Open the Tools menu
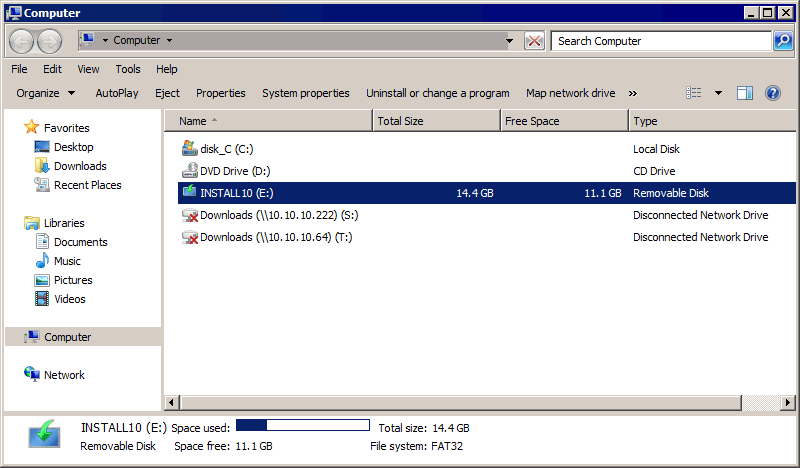Image resolution: width=800 pixels, height=468 pixels. click(x=128, y=69)
